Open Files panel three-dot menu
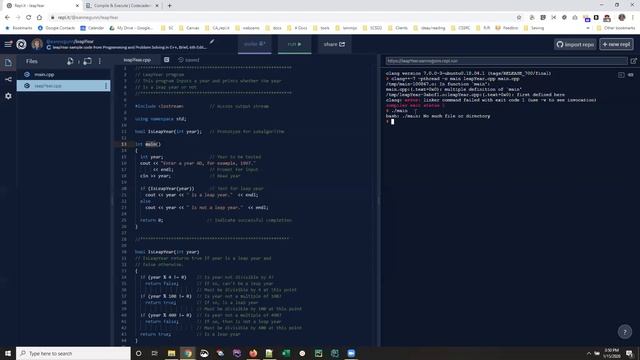The image size is (640, 360). coord(100,61)
